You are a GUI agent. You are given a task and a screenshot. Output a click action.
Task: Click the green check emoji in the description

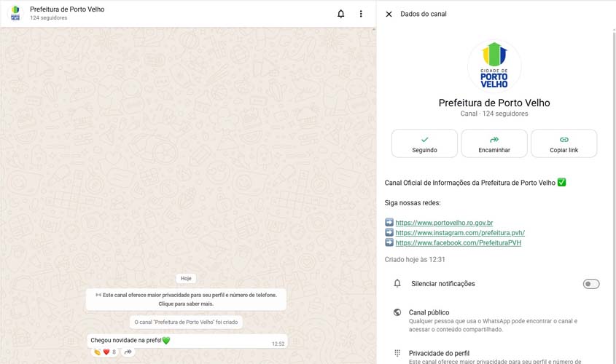tap(562, 183)
